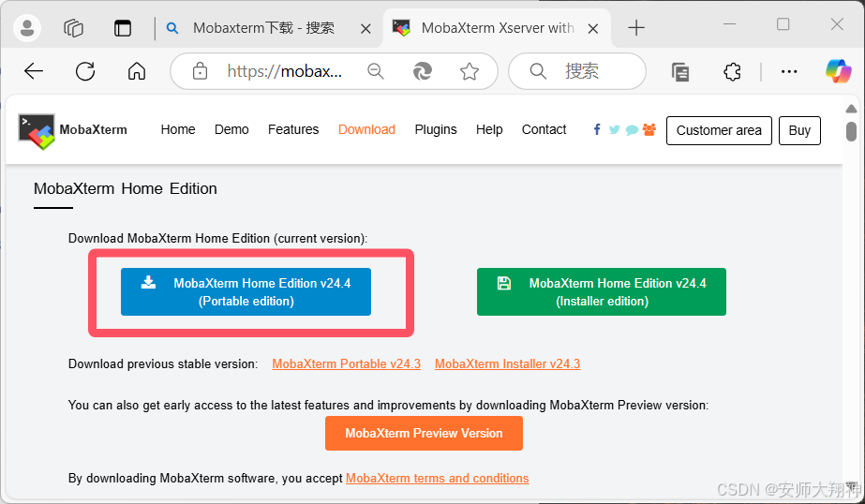
Task: Open the Help page
Action: 489,129
